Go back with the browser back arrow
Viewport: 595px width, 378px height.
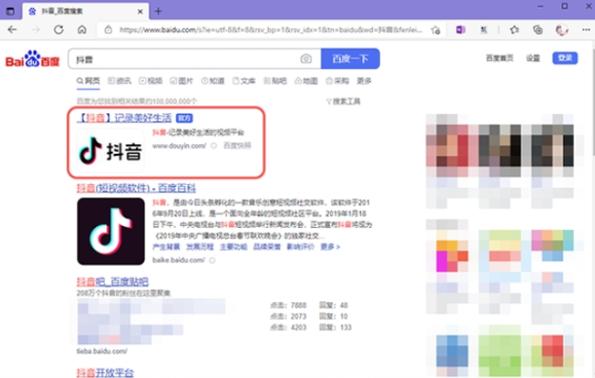tap(12, 30)
